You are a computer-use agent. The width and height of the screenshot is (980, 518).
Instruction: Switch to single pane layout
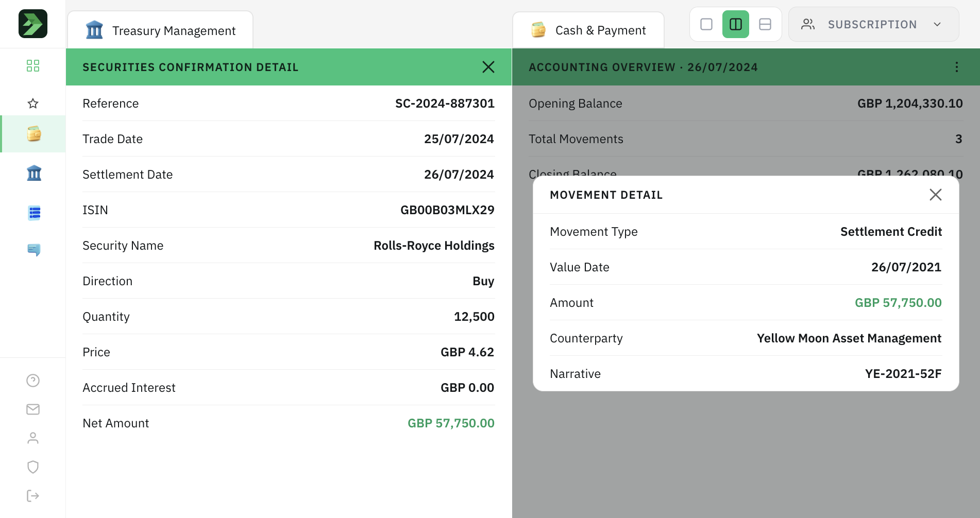click(706, 24)
